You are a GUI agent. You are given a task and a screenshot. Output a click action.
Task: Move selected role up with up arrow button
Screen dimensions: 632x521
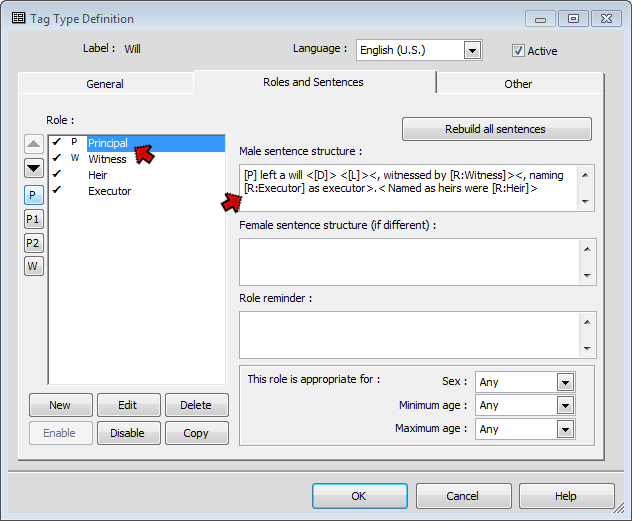33,144
